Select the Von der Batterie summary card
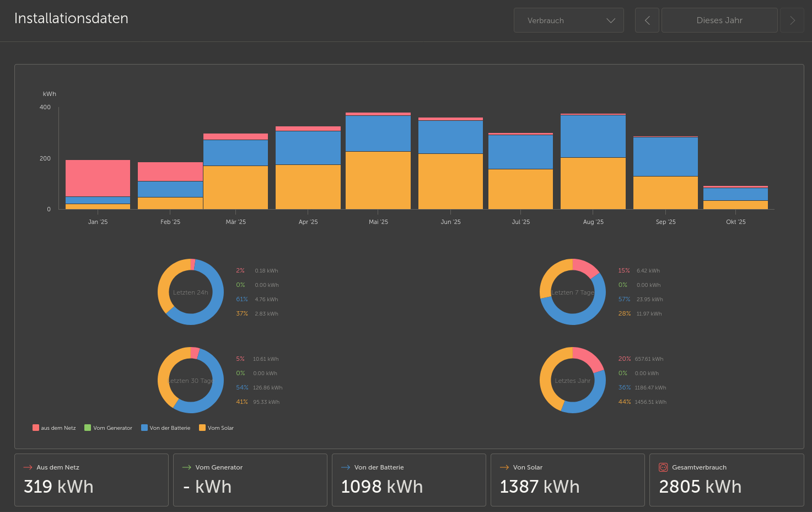Image resolution: width=812 pixels, height=512 pixels. [x=408, y=479]
